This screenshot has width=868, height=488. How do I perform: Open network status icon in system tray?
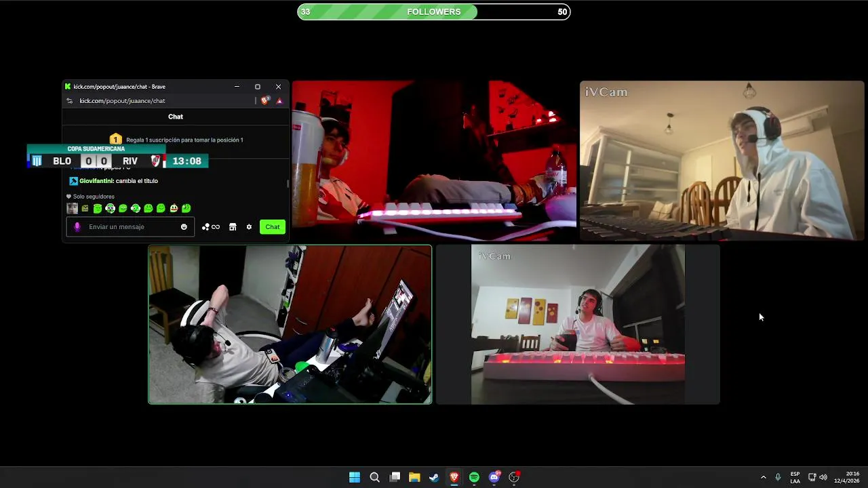tap(812, 477)
